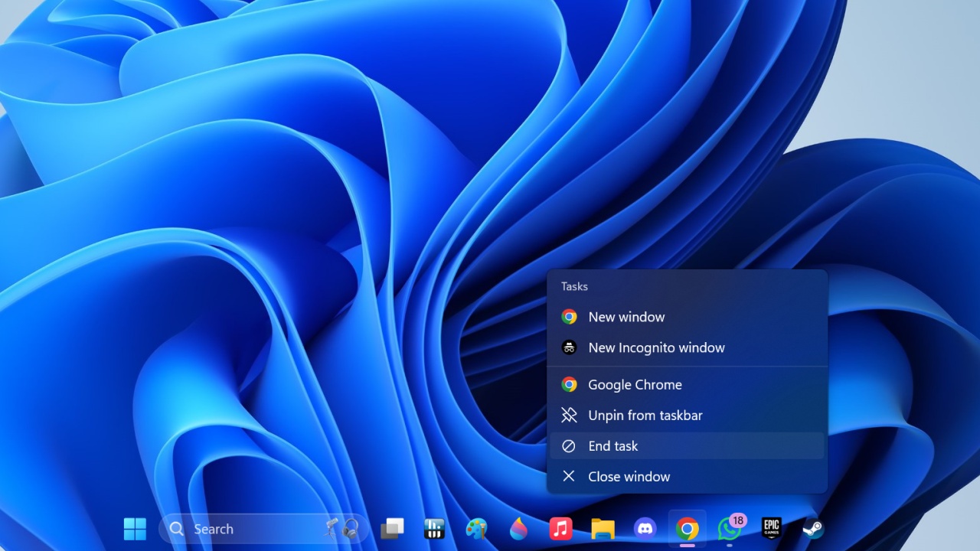Open the Epic Games launcher

pyautogui.click(x=770, y=528)
